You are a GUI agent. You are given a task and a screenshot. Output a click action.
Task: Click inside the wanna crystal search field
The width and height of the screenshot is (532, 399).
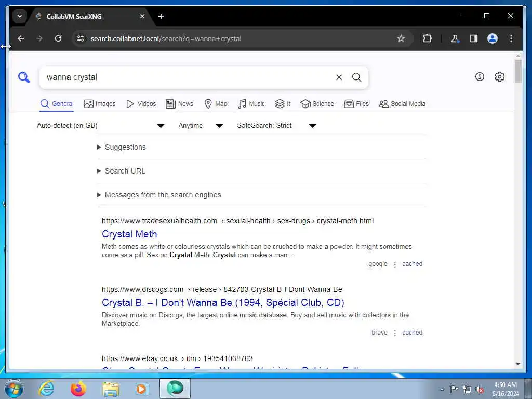tap(188, 77)
